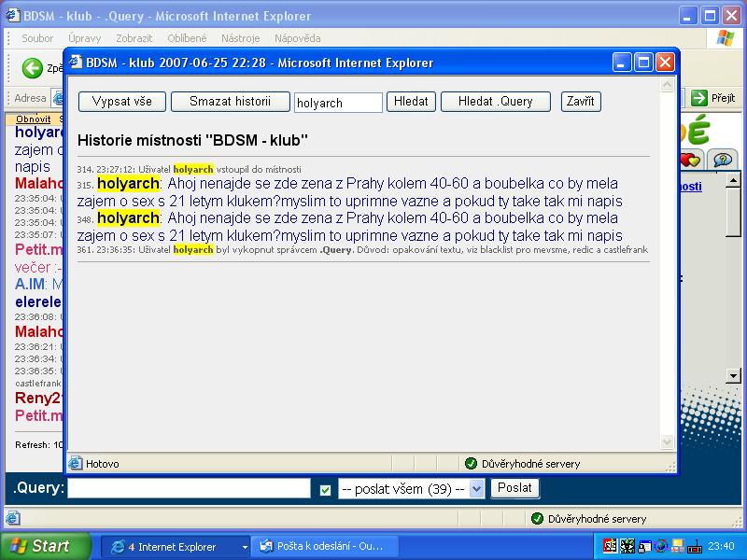Click the .Query admin name in line 361
Image resolution: width=747 pixels, height=560 pixels.
click(x=336, y=250)
